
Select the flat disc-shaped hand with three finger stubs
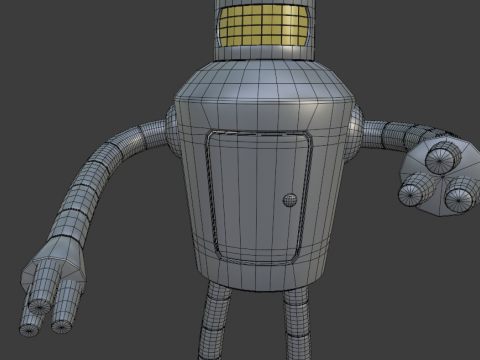439,177
